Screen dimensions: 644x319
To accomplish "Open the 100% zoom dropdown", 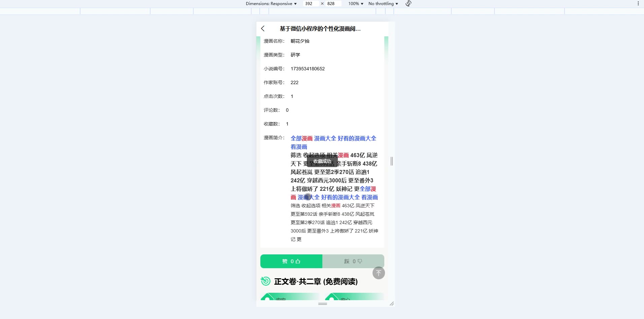I will 356,4.
